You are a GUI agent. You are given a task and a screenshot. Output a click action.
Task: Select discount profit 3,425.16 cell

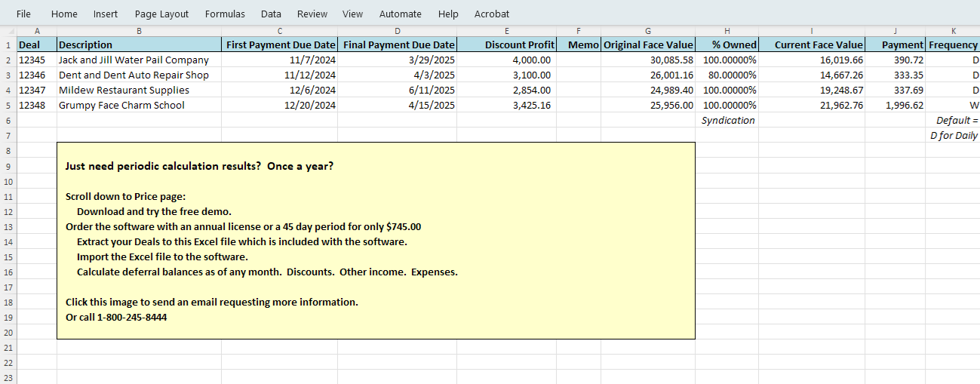505,105
